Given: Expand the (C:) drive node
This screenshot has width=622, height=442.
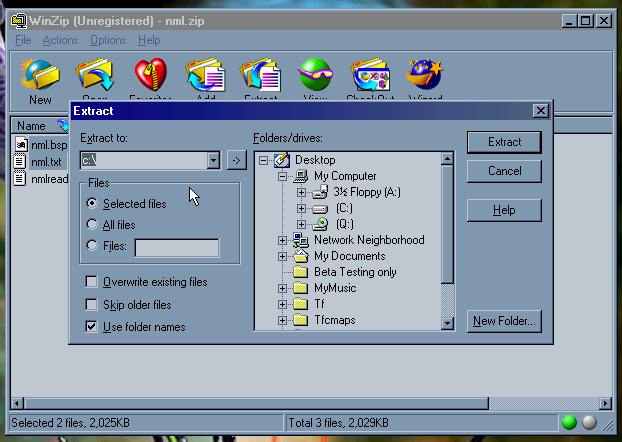Looking at the screenshot, I should [301, 208].
